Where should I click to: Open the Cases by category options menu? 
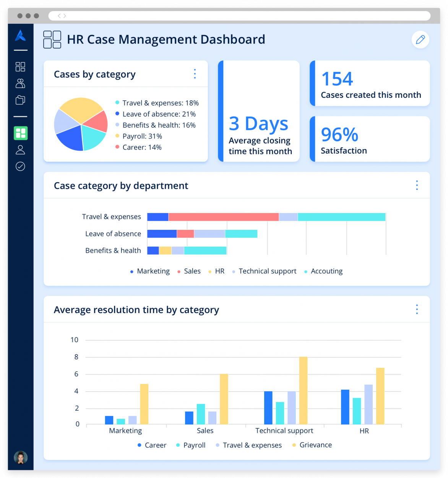(x=195, y=74)
